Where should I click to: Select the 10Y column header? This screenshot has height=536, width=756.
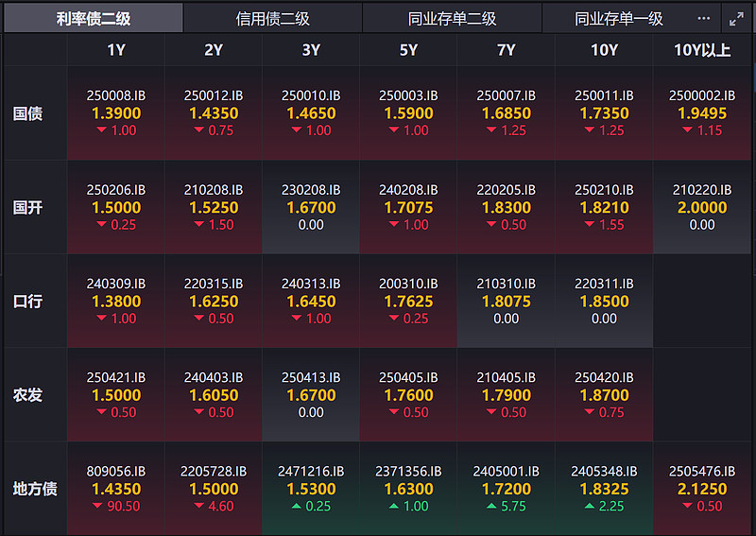604,50
